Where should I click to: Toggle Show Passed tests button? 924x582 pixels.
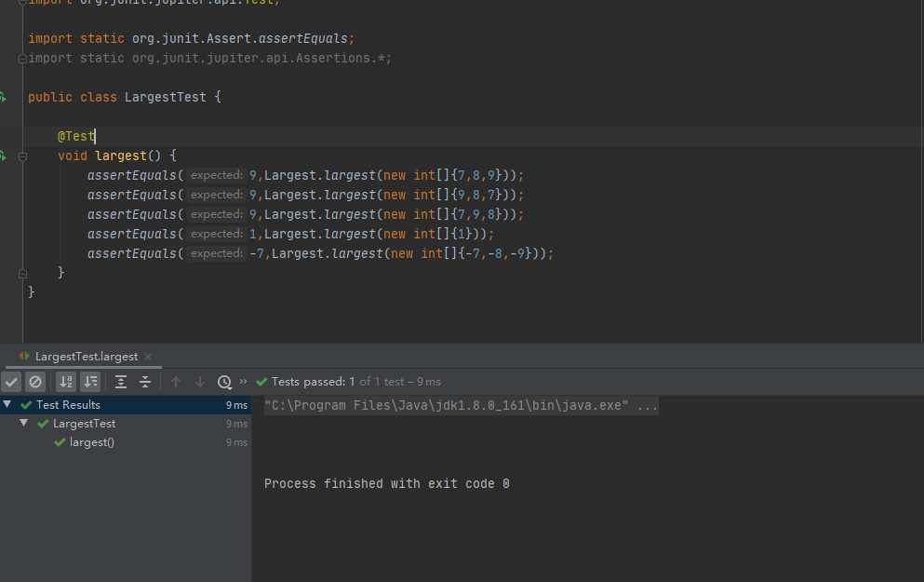pos(11,382)
